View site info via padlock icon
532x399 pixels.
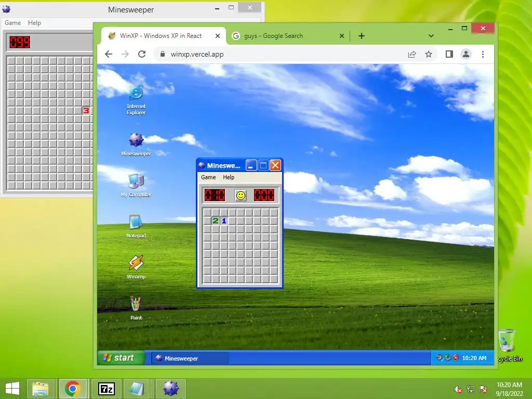(x=163, y=54)
